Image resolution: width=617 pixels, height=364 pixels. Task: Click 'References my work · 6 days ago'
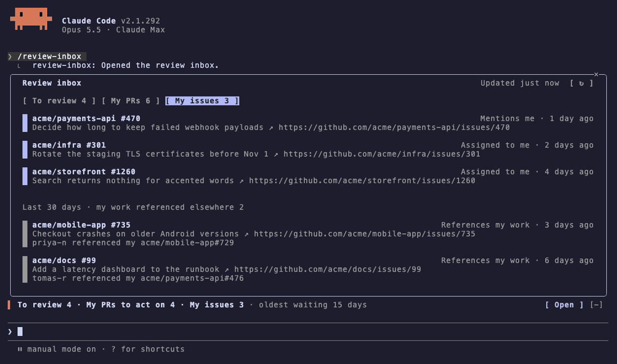[x=517, y=261]
